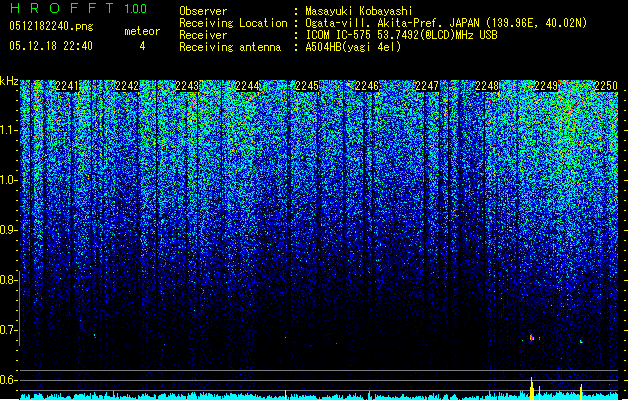Click the Observer label

pyautogui.click(x=203, y=11)
